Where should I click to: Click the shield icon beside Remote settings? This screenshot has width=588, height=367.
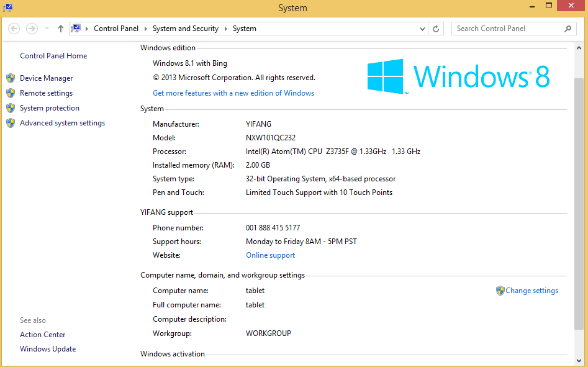coord(11,93)
